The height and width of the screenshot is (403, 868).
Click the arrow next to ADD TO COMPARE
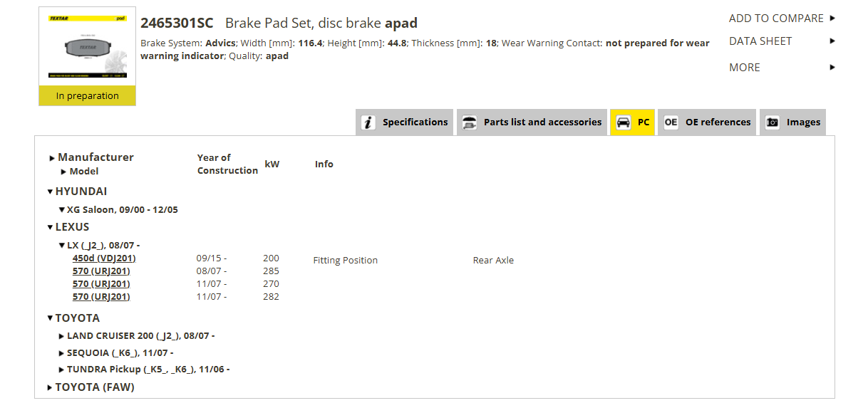tap(832, 19)
